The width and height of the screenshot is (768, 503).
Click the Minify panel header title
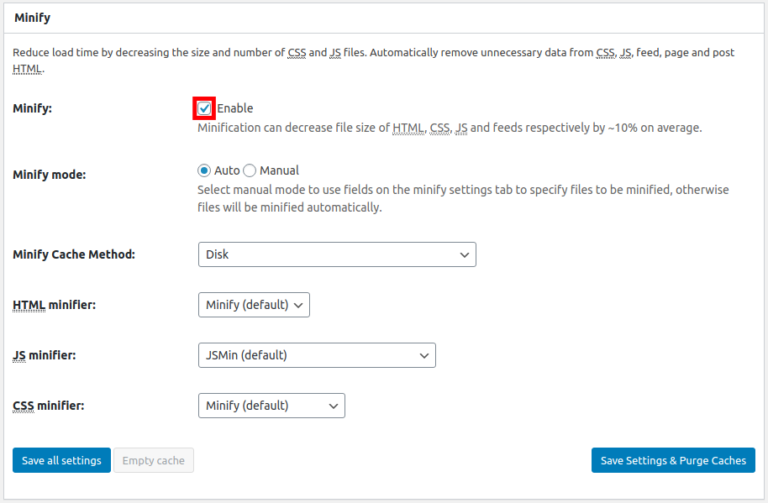[32, 17]
